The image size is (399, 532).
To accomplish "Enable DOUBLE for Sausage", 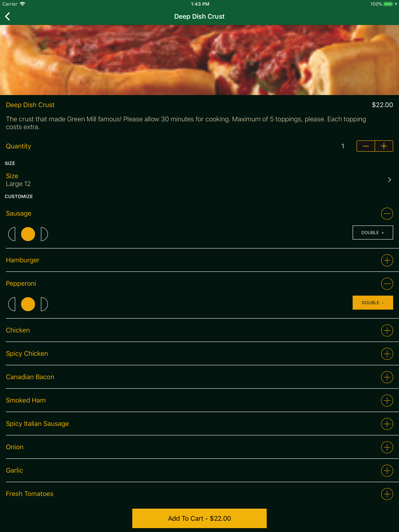I will click(373, 233).
